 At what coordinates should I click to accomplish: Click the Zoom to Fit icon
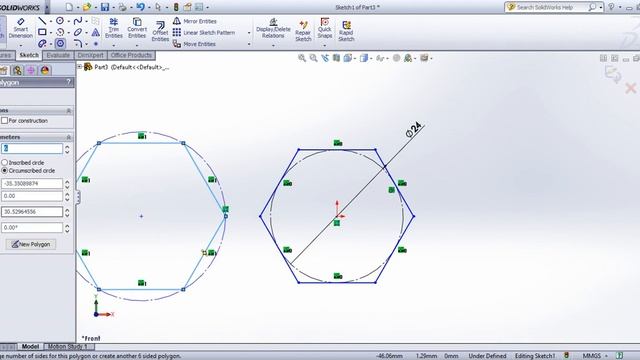tap(302, 58)
